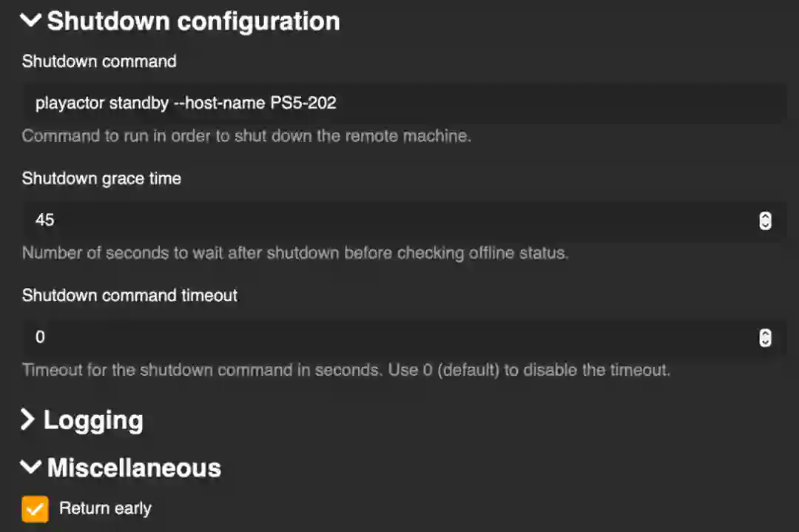Image resolution: width=799 pixels, height=532 pixels.
Task: Decrease Shutdown grace time with down arrow
Action: (766, 224)
